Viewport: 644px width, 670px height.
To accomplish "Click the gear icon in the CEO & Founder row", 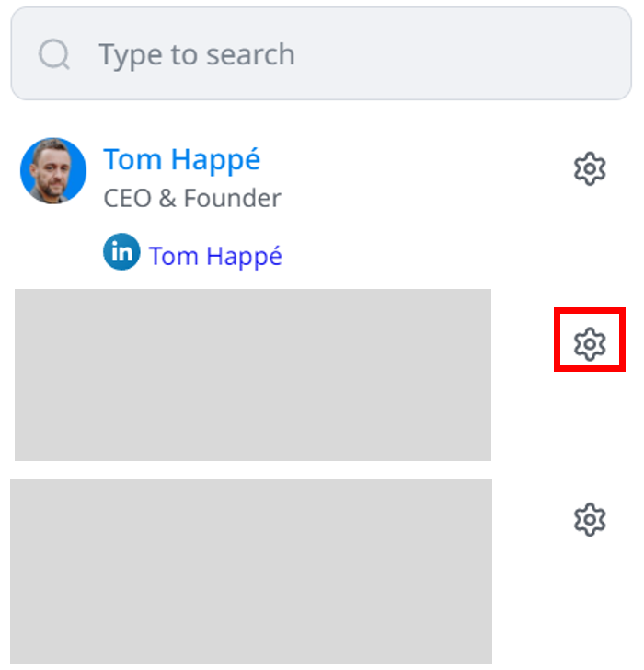I will click(x=589, y=169).
